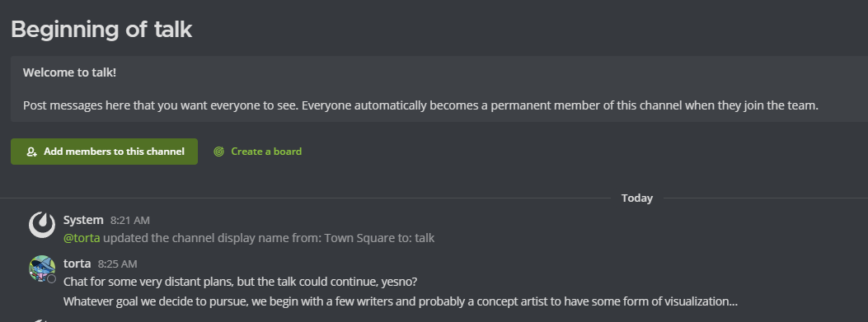The image size is (868, 322).
Task: Click the channel display name update system message
Action: click(249, 239)
